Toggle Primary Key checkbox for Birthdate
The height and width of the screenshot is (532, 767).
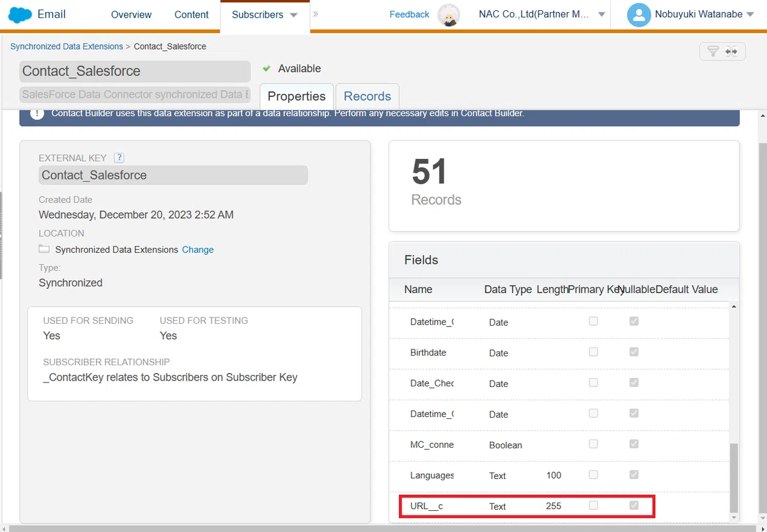pyautogui.click(x=593, y=352)
